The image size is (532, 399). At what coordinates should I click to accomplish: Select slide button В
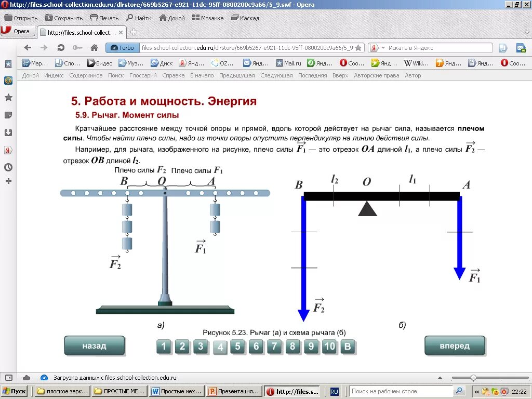[x=348, y=347]
